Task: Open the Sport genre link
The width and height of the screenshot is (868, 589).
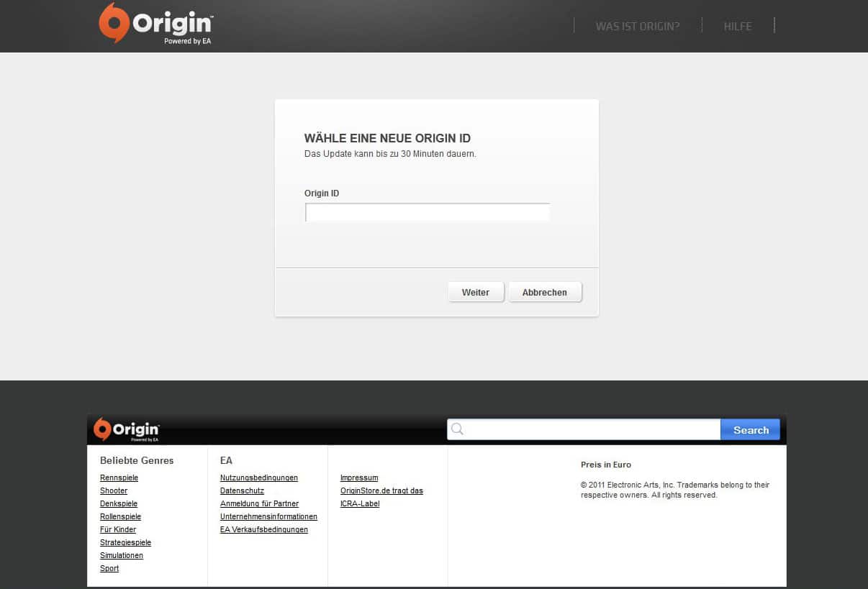Action: pyautogui.click(x=109, y=568)
